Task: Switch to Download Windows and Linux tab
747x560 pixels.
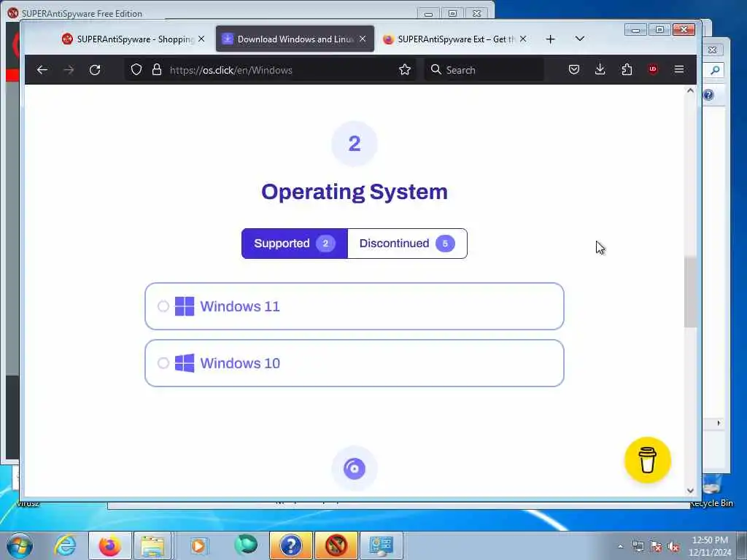Action: [x=295, y=39]
